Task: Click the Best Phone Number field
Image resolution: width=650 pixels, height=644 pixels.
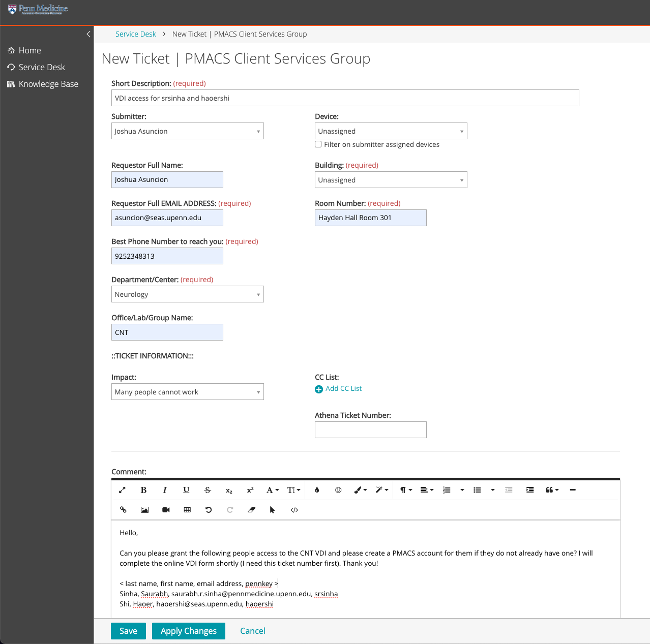Action: (x=167, y=256)
